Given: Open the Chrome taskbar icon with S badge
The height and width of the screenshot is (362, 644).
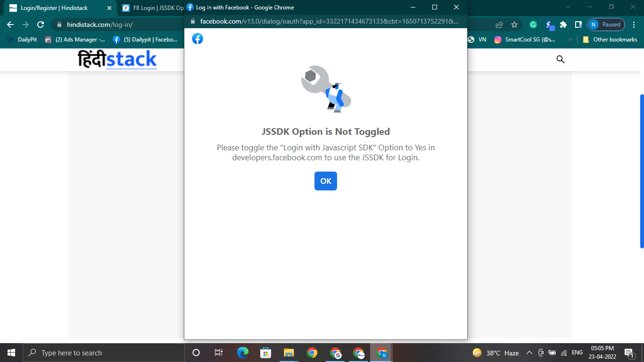Looking at the screenshot, I should pos(335,353).
